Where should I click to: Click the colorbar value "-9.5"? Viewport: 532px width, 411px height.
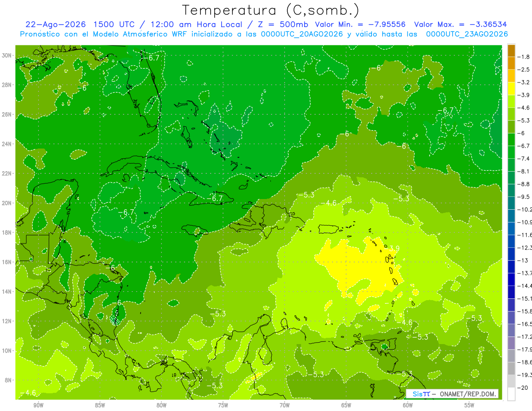[x=524, y=196]
